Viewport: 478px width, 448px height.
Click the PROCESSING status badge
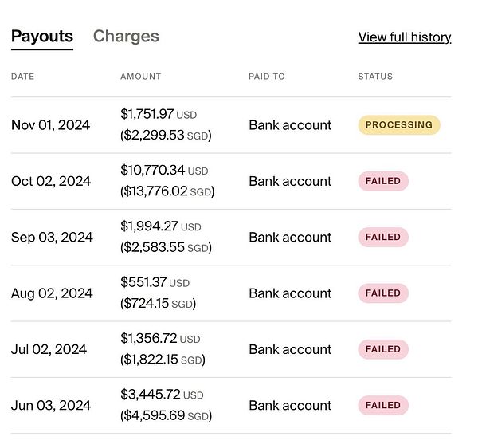[398, 125]
